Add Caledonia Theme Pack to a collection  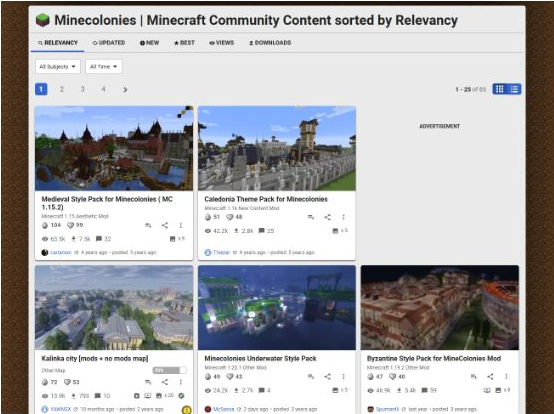311,217
